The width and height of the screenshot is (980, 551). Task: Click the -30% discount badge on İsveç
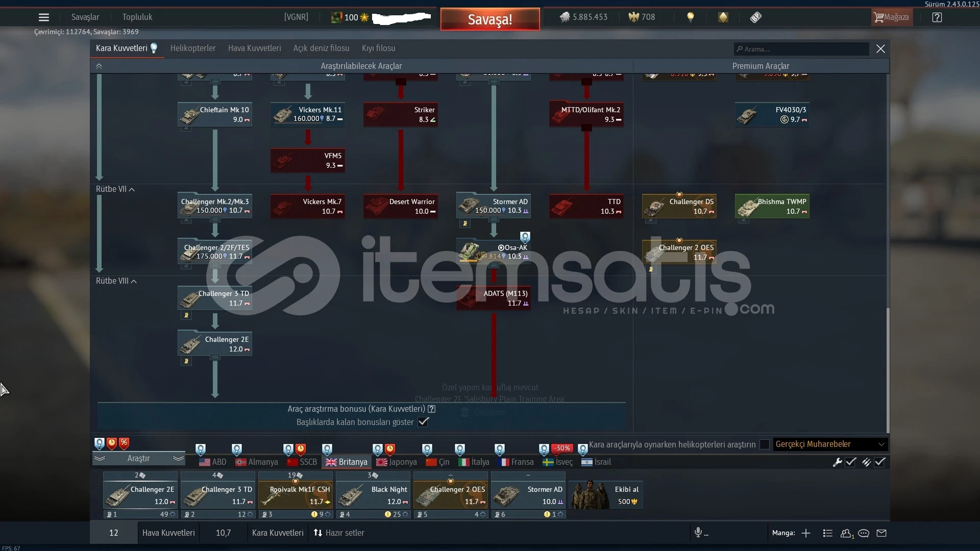(x=562, y=448)
